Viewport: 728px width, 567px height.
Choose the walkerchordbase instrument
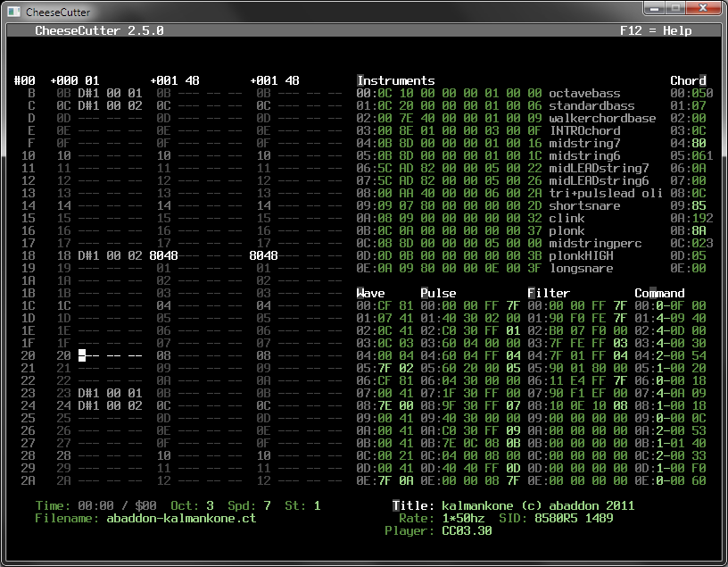click(x=506, y=119)
